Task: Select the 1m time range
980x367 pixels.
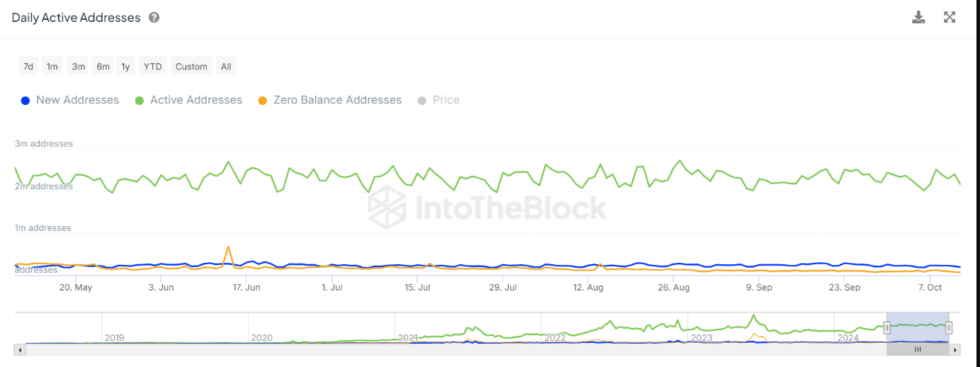Action: click(x=52, y=67)
